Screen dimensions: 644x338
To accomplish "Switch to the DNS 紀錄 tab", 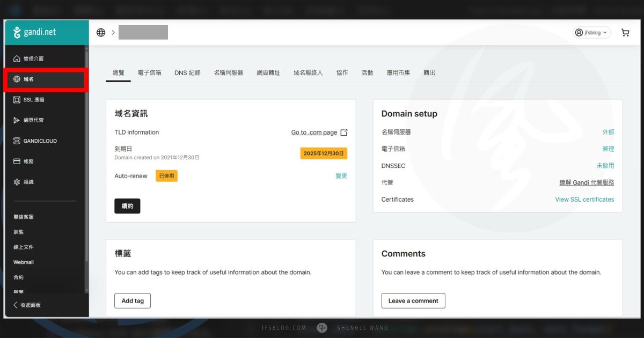I will pos(187,72).
